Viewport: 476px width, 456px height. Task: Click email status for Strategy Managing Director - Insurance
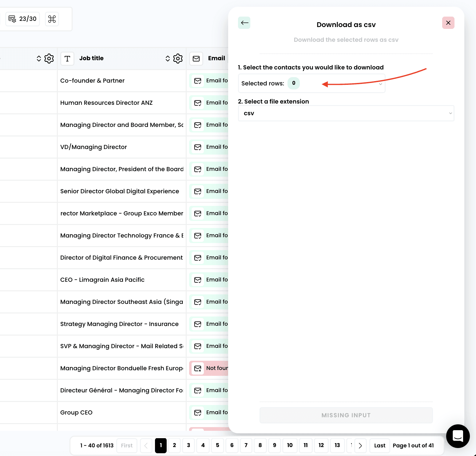tap(209, 324)
